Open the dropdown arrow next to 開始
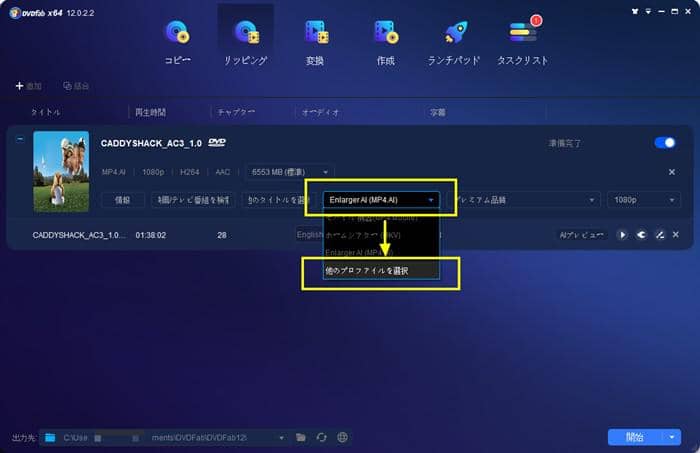 (672, 437)
